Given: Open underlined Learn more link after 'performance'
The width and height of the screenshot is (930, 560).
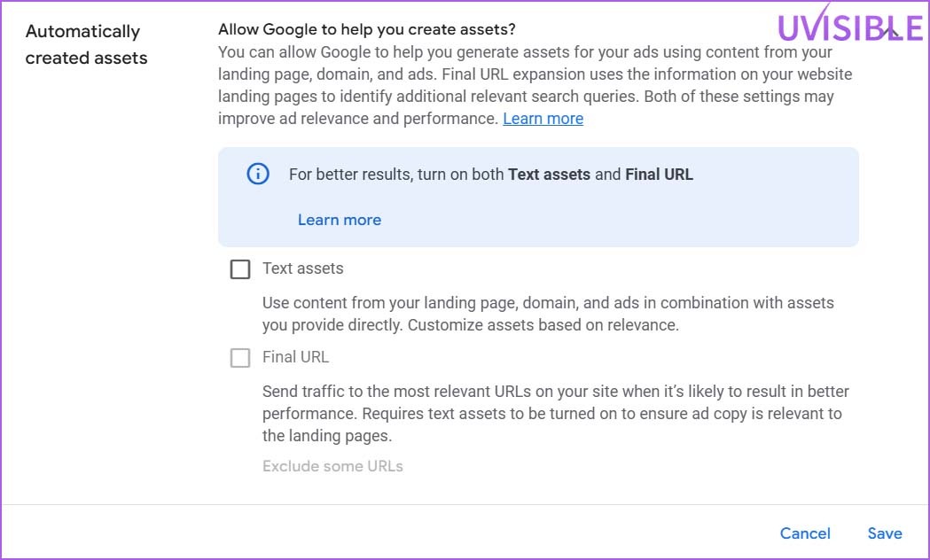Looking at the screenshot, I should pos(543,119).
